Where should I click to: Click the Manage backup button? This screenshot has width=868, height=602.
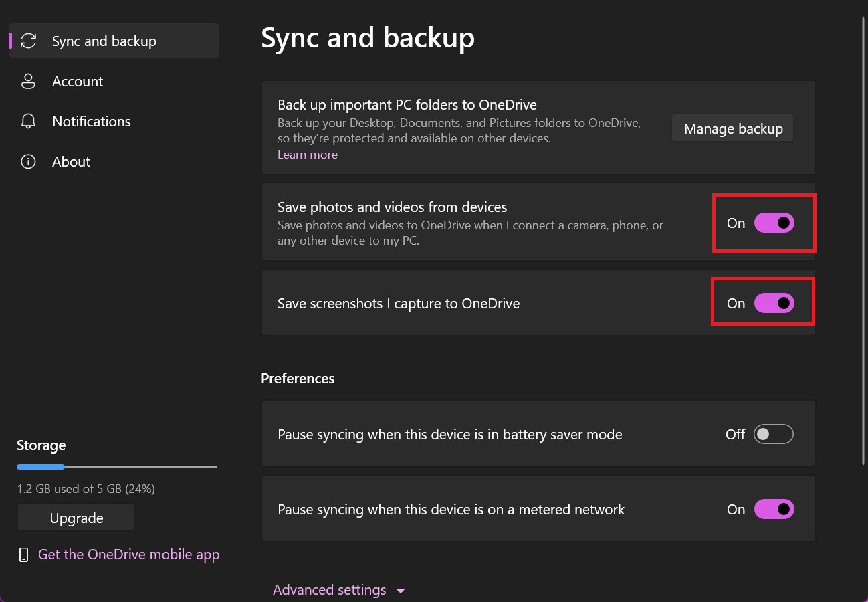(733, 129)
